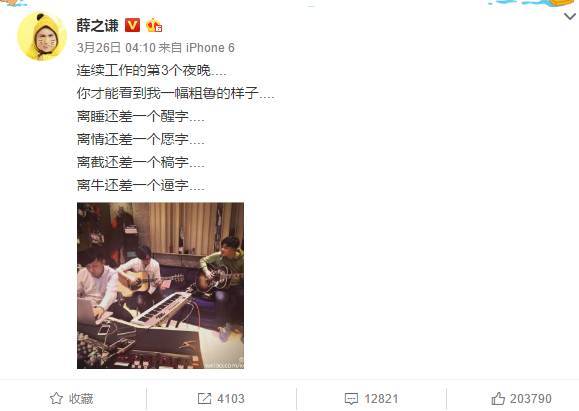Click the thumbs-up like icon
Screen dimensions: 579x411
pyautogui.click(x=498, y=398)
